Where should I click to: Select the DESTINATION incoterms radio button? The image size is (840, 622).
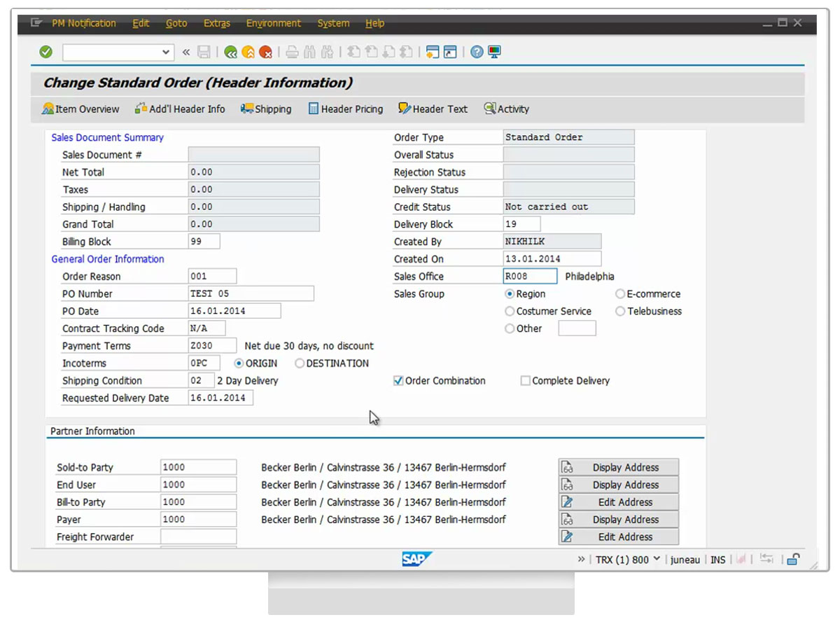tap(300, 364)
